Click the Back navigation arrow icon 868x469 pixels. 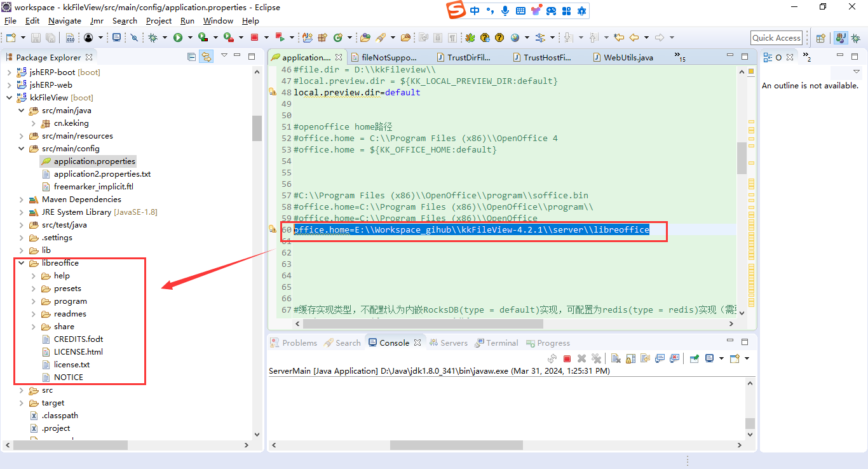point(634,37)
